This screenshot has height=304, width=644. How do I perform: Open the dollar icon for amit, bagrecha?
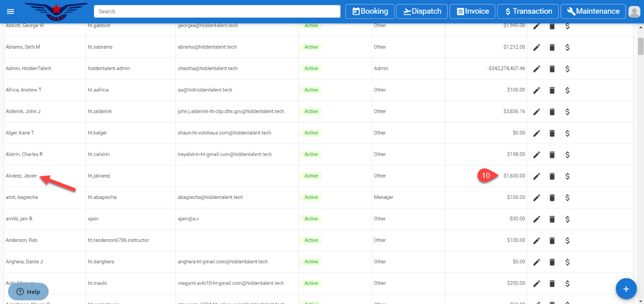[567, 198]
